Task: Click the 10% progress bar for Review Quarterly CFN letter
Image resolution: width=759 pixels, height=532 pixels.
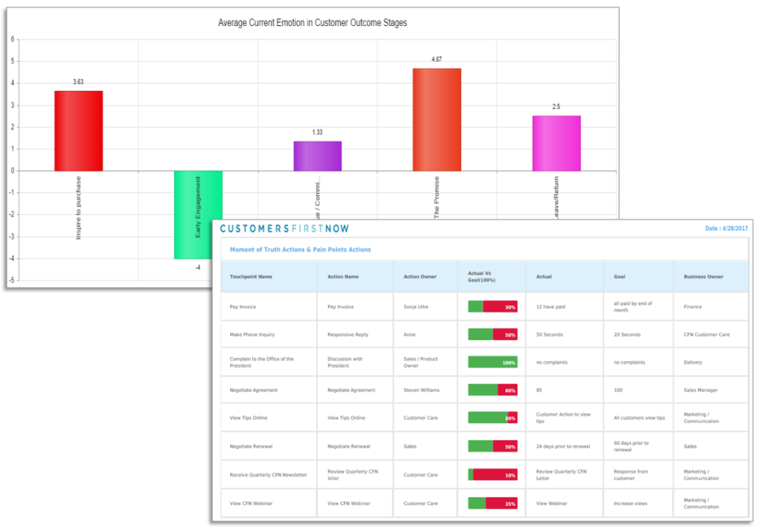Action: click(x=493, y=474)
